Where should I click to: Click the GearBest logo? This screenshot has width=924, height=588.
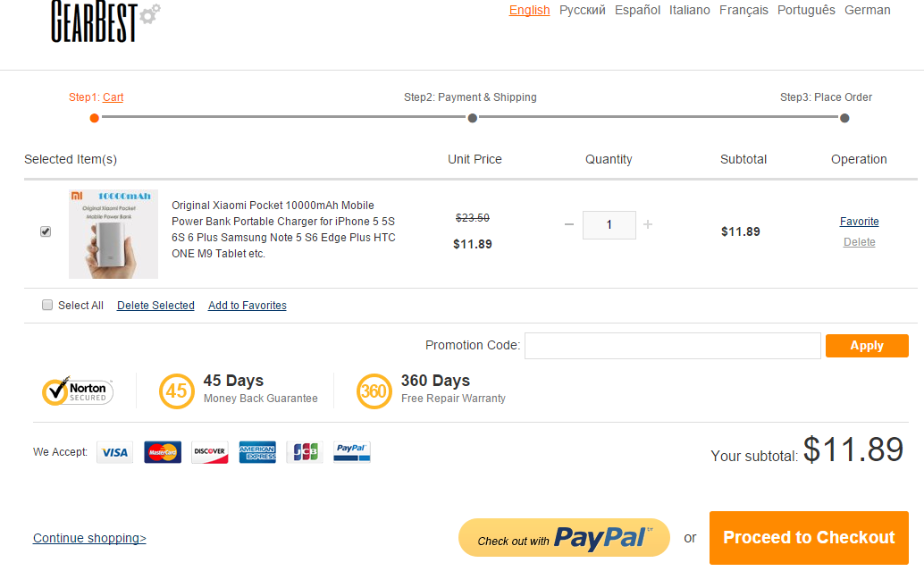coord(105,21)
